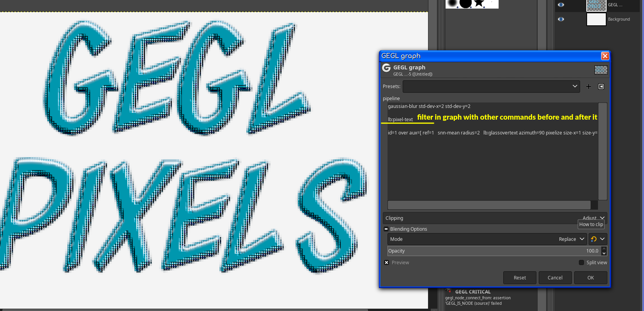
Task: Click the 'Background' layer name
Action: (619, 19)
